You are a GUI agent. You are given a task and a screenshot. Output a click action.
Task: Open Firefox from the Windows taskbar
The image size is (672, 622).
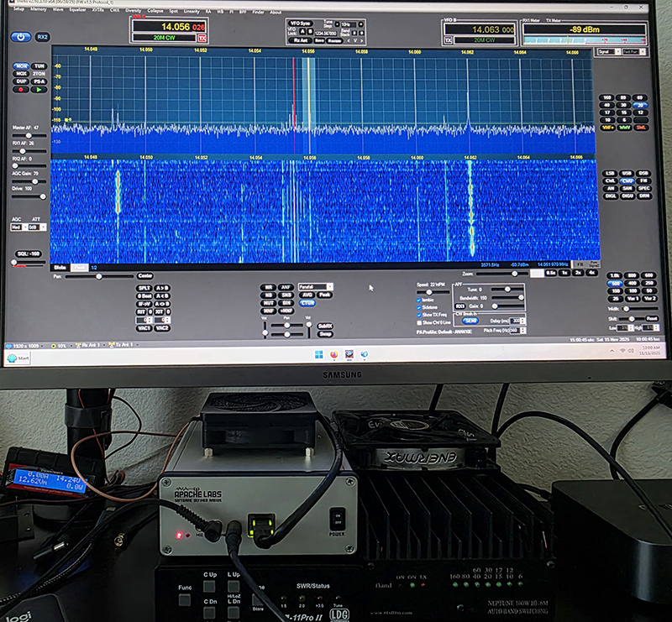coord(333,355)
